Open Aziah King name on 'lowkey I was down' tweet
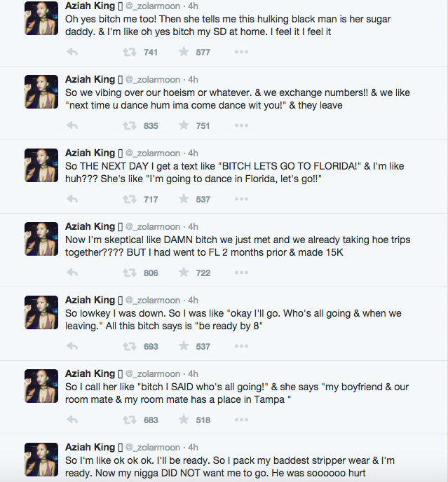The height and width of the screenshot is (482, 448). click(x=90, y=300)
